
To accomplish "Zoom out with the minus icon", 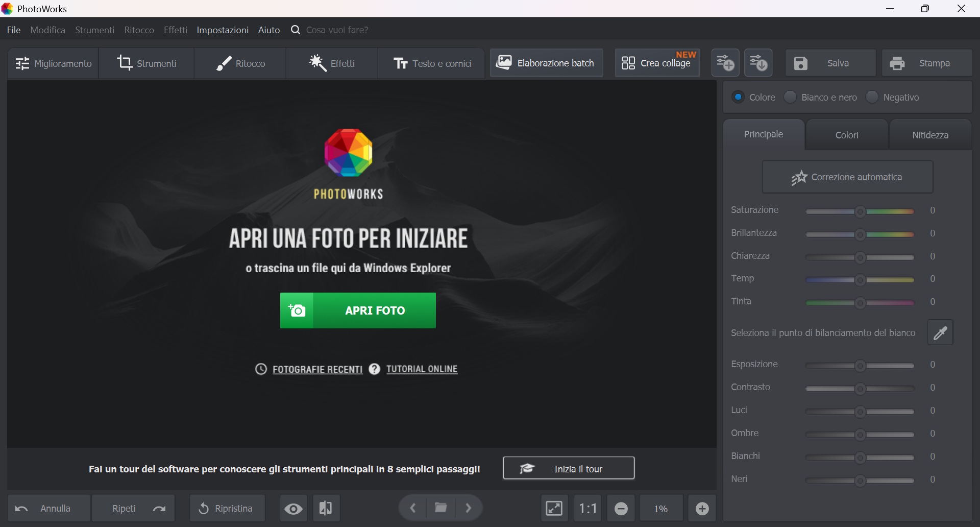I will pos(621,509).
